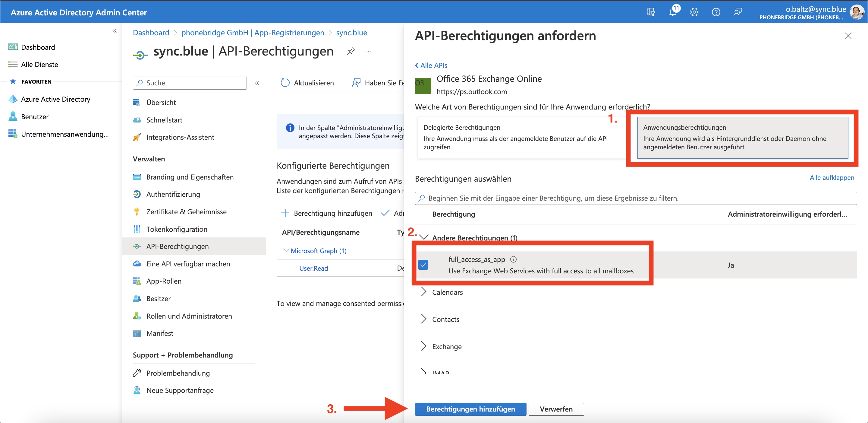Expand the Contacts permission group
The image size is (868, 423).
point(423,319)
